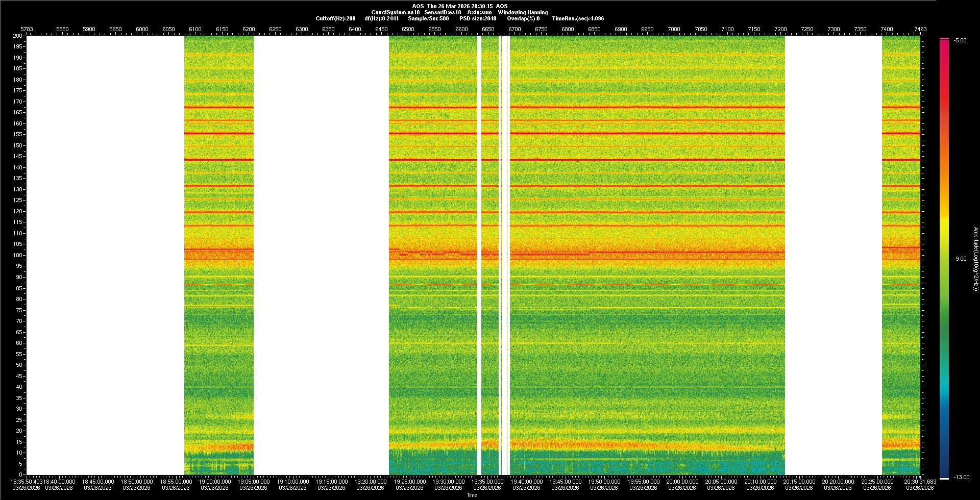Click the -9.00 colorbar label

click(x=960, y=259)
